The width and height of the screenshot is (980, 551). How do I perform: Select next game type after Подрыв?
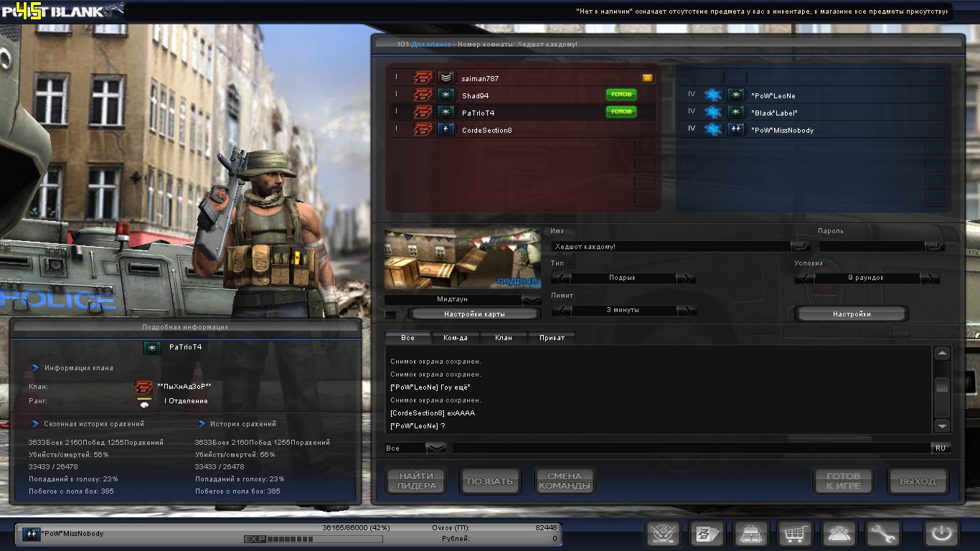coord(686,278)
